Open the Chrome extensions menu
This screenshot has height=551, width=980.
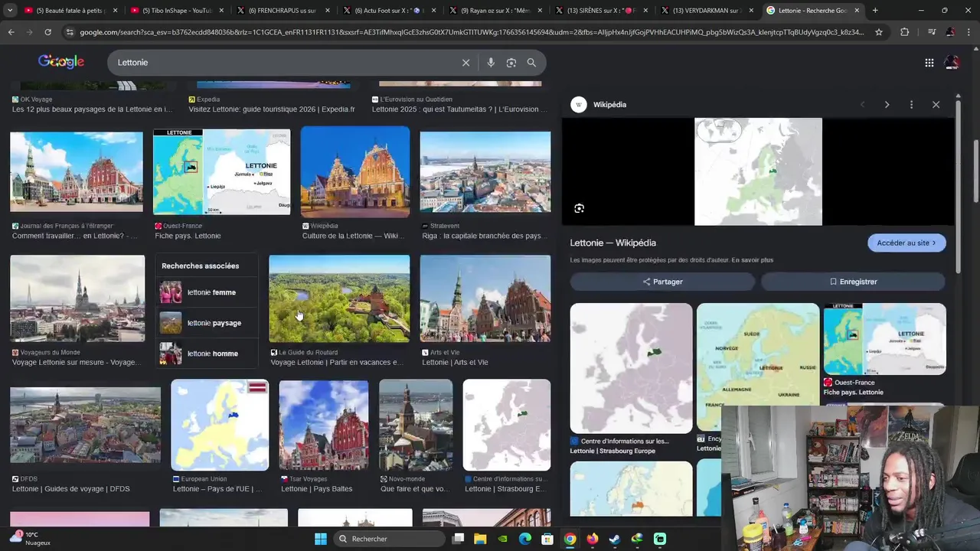point(905,32)
